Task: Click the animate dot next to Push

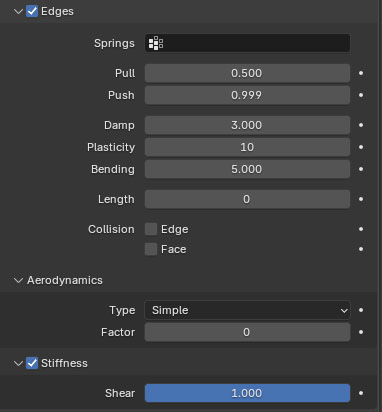Action: pyautogui.click(x=361, y=95)
